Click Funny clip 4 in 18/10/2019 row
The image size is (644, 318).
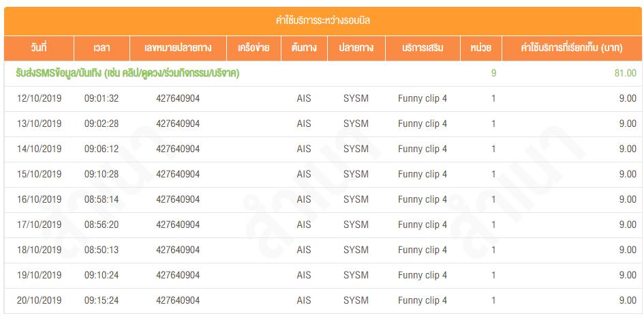coord(423,250)
